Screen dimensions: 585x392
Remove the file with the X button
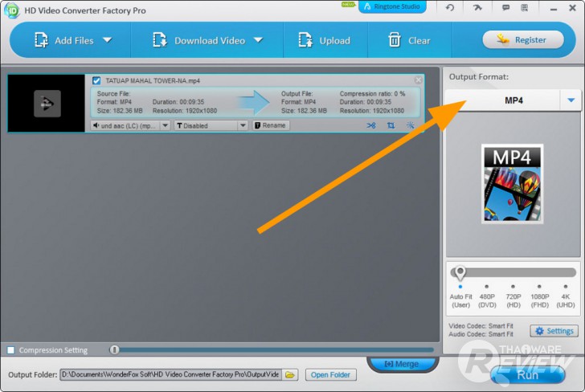coord(418,80)
